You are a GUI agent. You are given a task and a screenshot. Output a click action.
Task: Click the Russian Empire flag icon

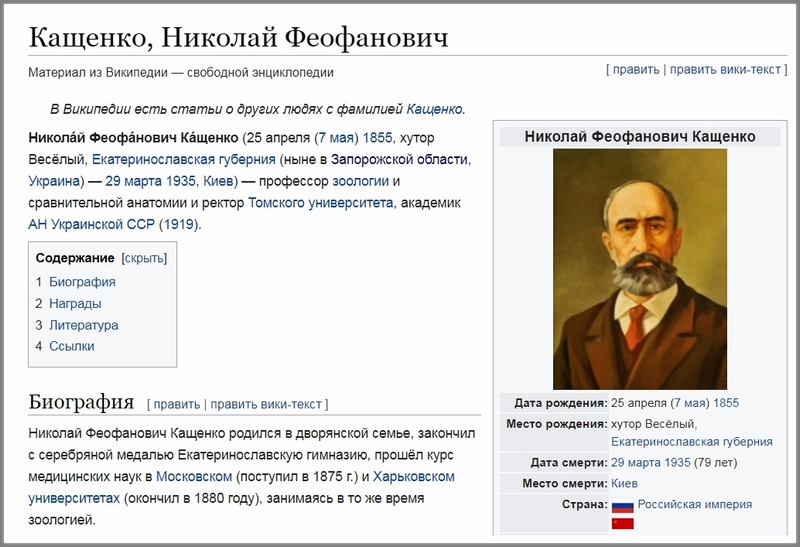pyautogui.click(x=622, y=505)
